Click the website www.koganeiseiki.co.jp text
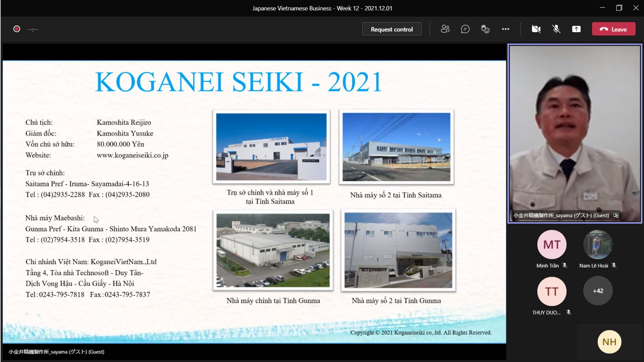Image resolution: width=644 pixels, height=362 pixels. click(x=132, y=155)
